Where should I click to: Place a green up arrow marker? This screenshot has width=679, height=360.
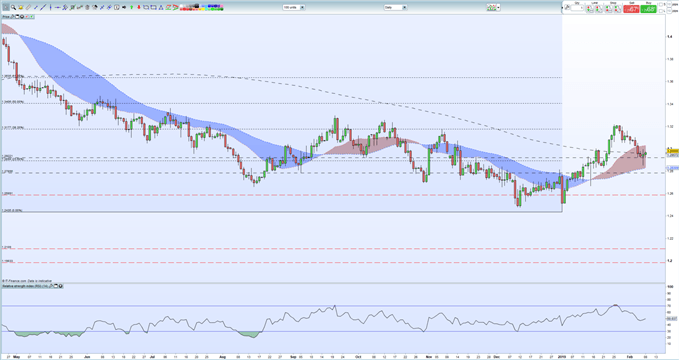(131, 7)
